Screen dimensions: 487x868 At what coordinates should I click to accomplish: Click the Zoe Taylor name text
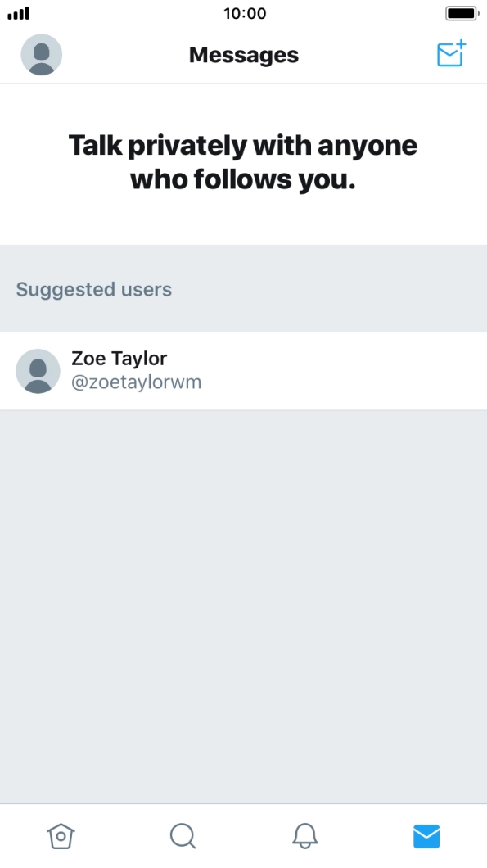(119, 358)
